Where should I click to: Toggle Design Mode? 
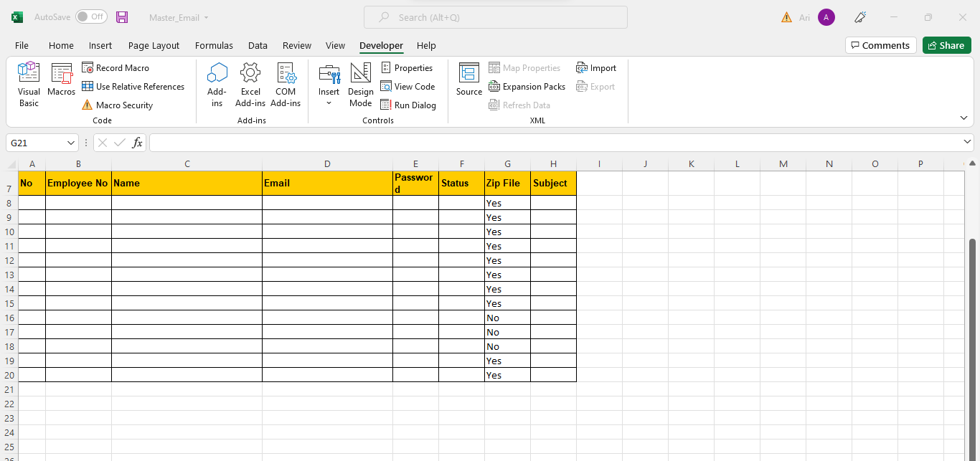361,85
